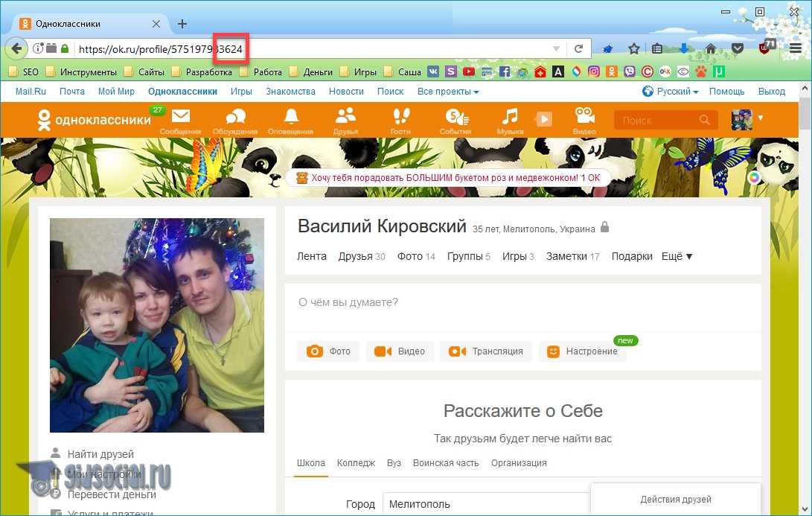Click the Найти друзей link

pos(100,454)
